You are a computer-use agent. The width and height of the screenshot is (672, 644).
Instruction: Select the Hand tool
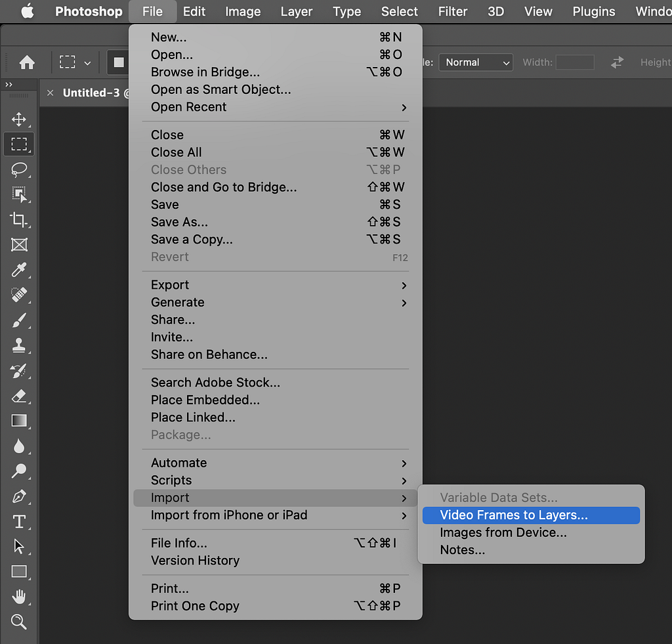(x=19, y=597)
